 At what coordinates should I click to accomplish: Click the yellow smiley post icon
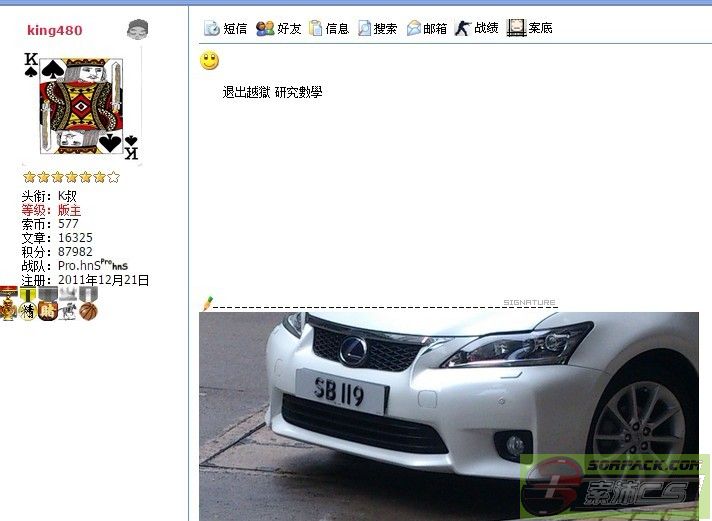(210, 62)
